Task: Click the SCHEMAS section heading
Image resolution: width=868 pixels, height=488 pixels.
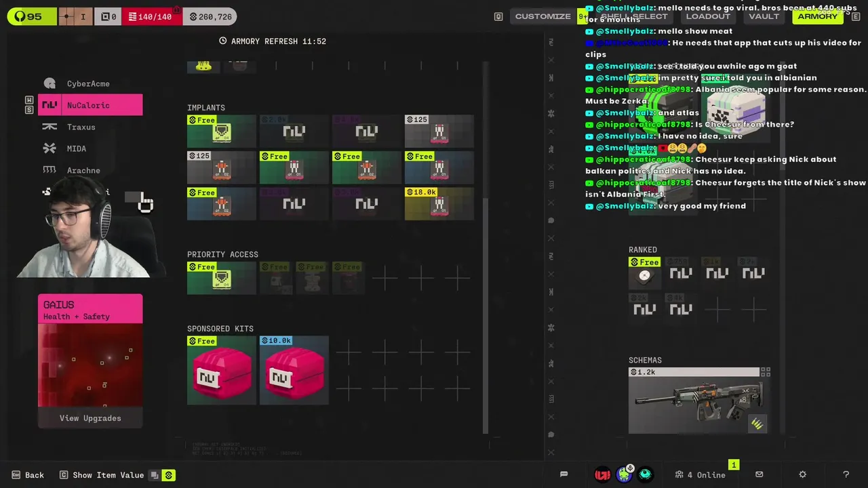Action: (645, 361)
